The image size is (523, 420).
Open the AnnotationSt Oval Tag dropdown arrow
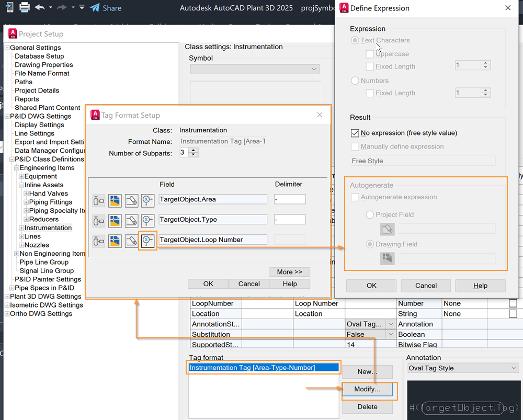(391, 324)
